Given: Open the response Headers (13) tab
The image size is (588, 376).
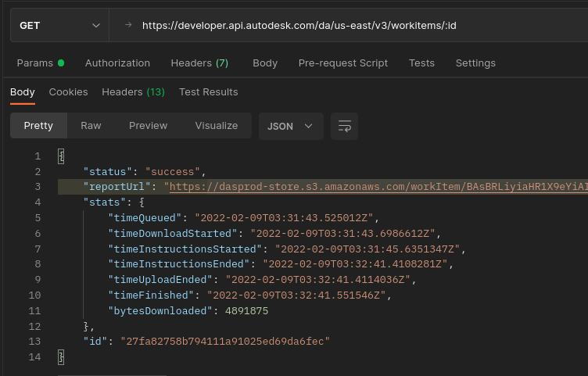Looking at the screenshot, I should (133, 92).
